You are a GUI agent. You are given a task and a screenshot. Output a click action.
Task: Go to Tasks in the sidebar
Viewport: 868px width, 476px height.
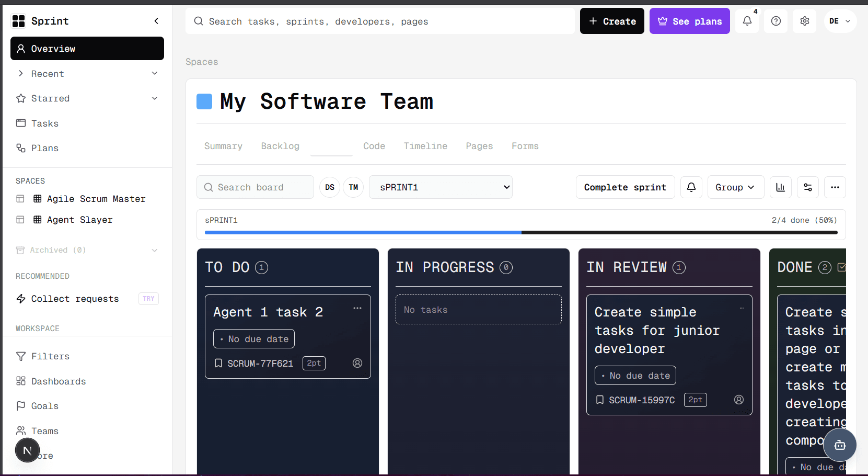coord(87,123)
